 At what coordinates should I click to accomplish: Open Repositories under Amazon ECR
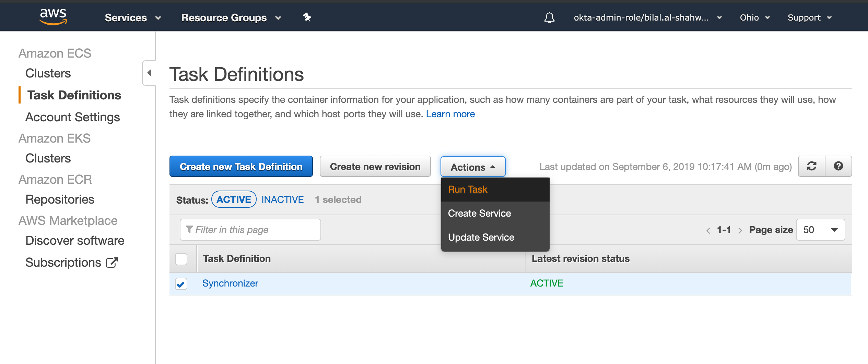(x=60, y=199)
